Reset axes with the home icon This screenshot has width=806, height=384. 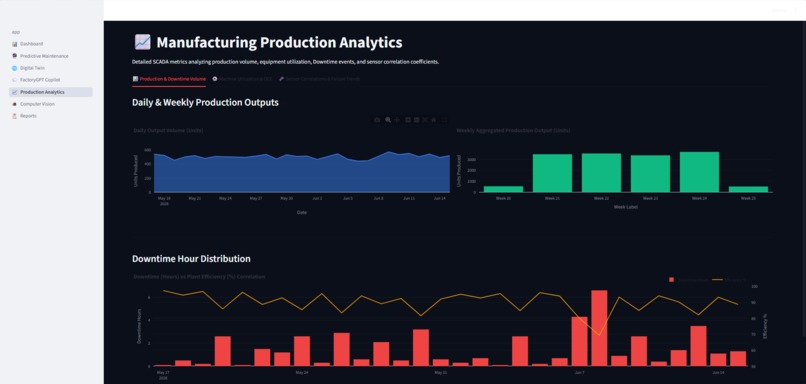[x=433, y=120]
